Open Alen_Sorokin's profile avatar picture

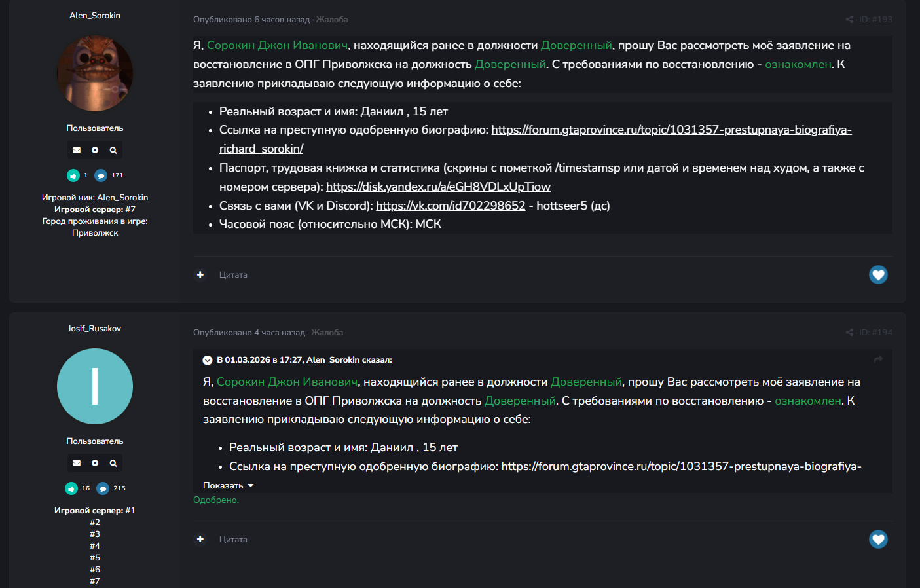coord(95,73)
